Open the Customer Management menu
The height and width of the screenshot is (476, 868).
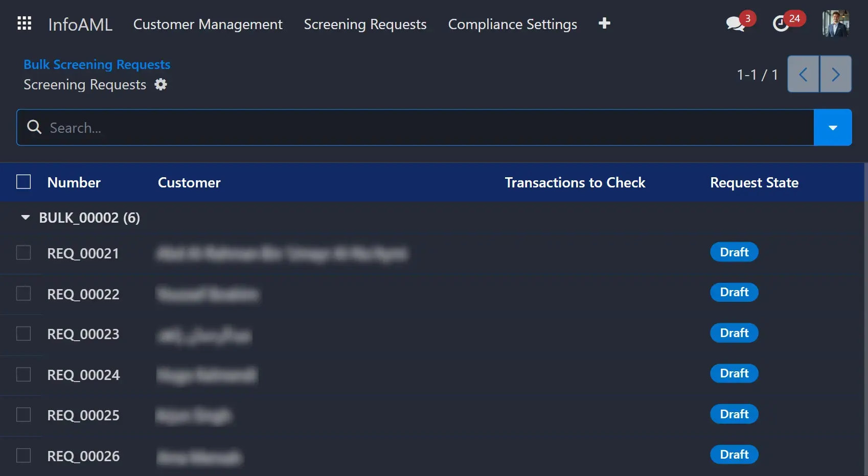[208, 24]
